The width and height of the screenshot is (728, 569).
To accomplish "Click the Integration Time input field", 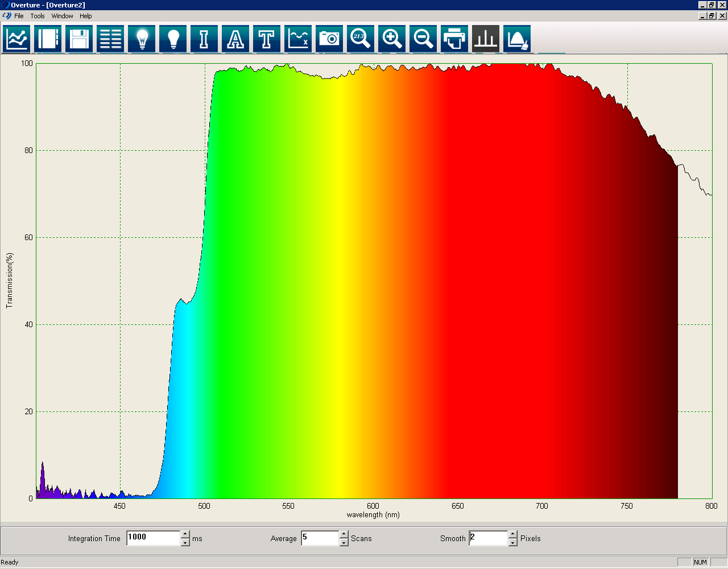I will (153, 538).
